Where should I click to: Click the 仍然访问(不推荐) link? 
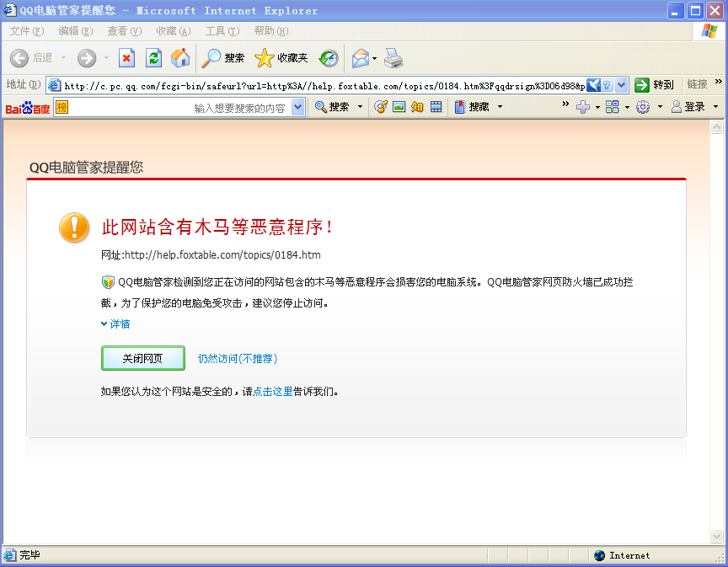pos(238,359)
